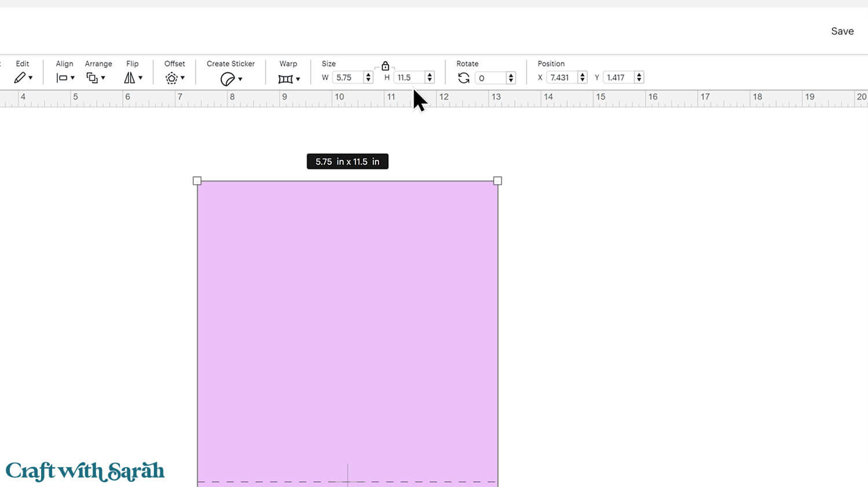Open the Arrange layers icon
868x487 pixels.
(x=92, y=78)
